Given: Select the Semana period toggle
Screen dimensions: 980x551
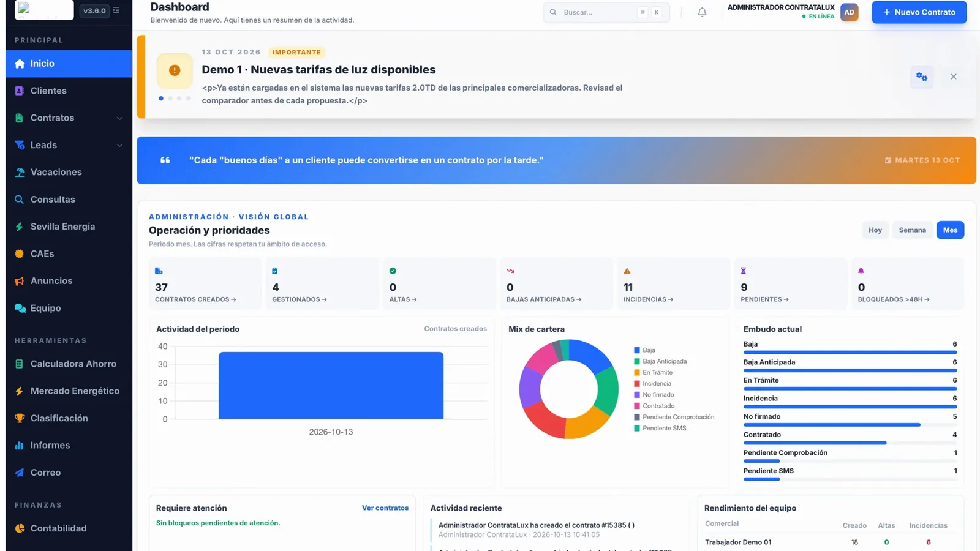Looking at the screenshot, I should point(913,230).
